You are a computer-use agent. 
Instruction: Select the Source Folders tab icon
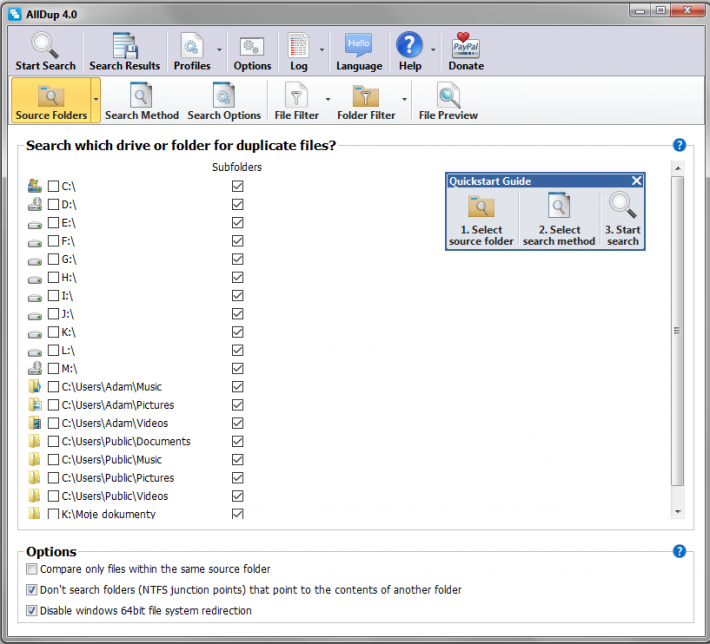point(51,96)
